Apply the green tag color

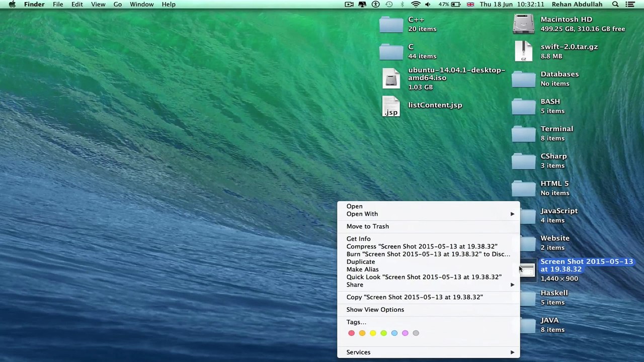pyautogui.click(x=383, y=333)
